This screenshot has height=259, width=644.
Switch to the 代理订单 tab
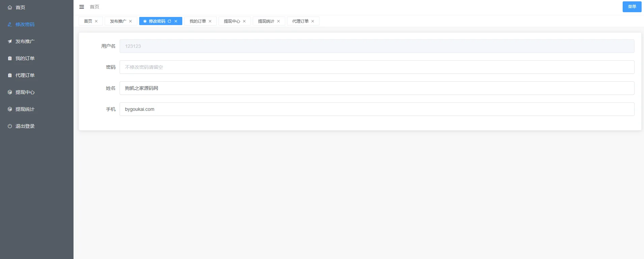300,21
